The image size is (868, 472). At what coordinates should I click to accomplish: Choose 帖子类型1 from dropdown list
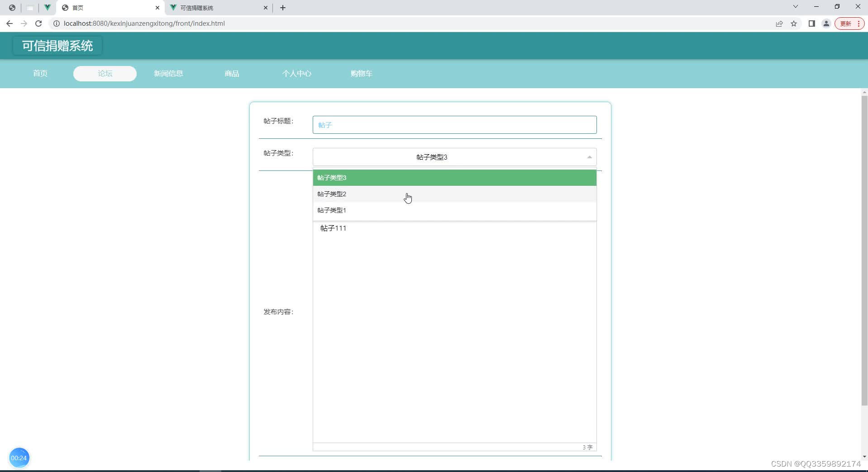pyautogui.click(x=454, y=210)
